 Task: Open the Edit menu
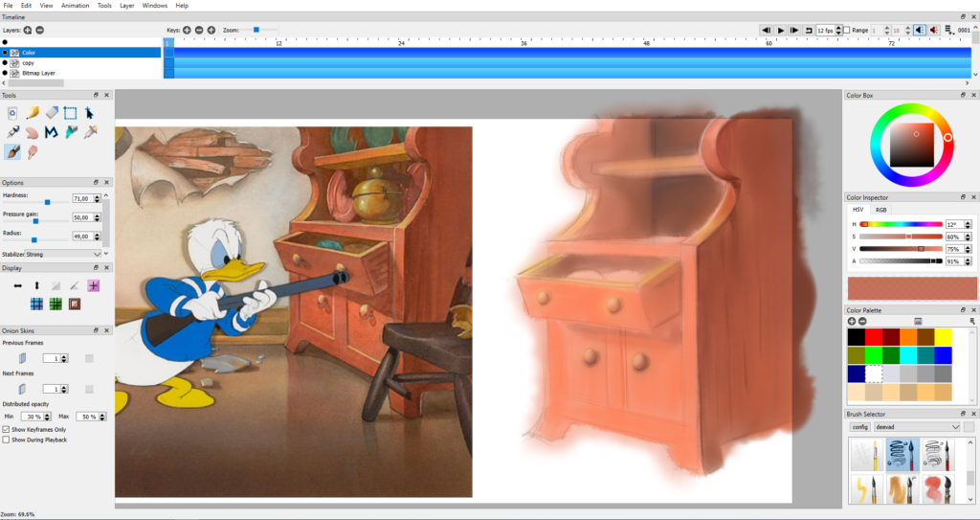pos(26,5)
